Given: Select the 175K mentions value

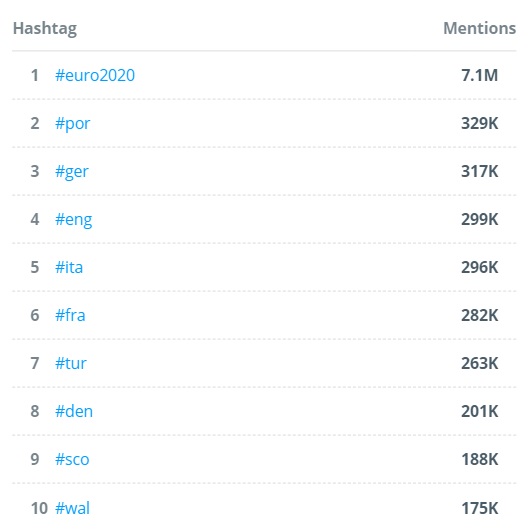Looking at the screenshot, I should (480, 508).
